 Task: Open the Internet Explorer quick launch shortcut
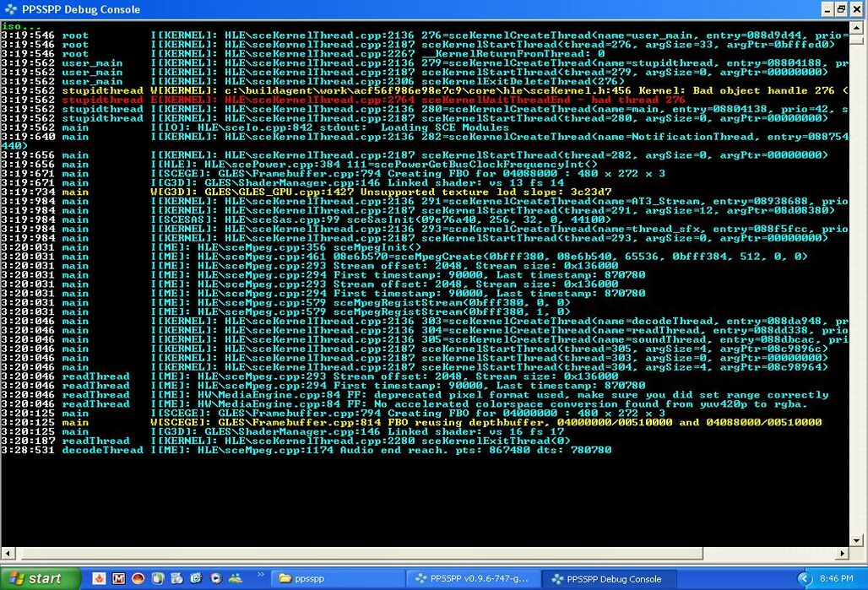tap(197, 579)
